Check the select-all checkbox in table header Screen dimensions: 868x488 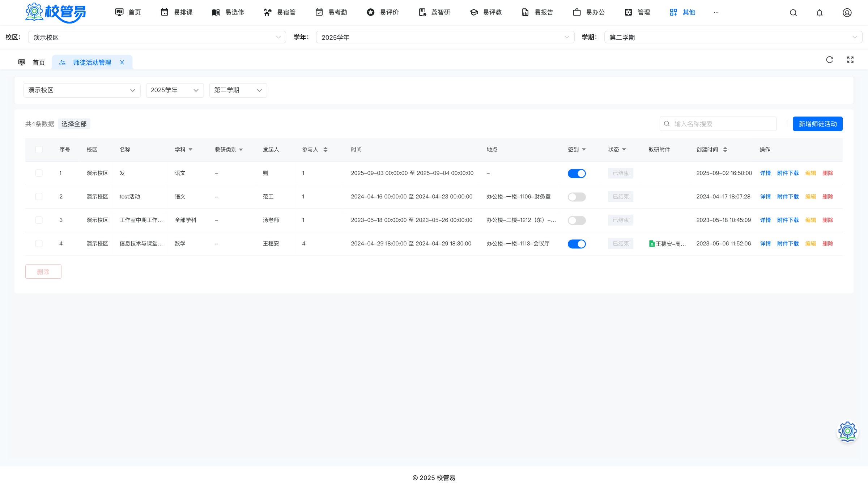[39, 150]
